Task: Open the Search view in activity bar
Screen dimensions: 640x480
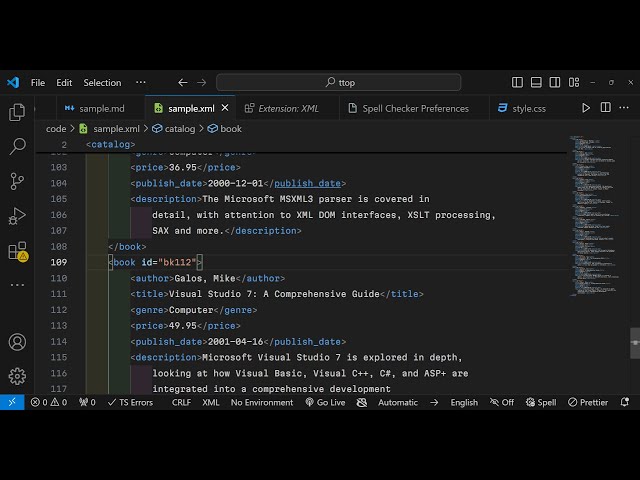Action: 17,147
